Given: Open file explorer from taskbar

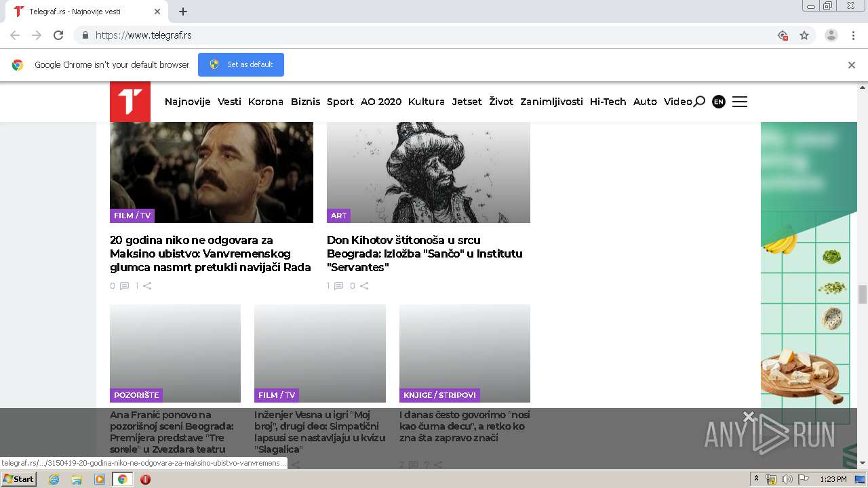Looking at the screenshot, I should click(77, 479).
